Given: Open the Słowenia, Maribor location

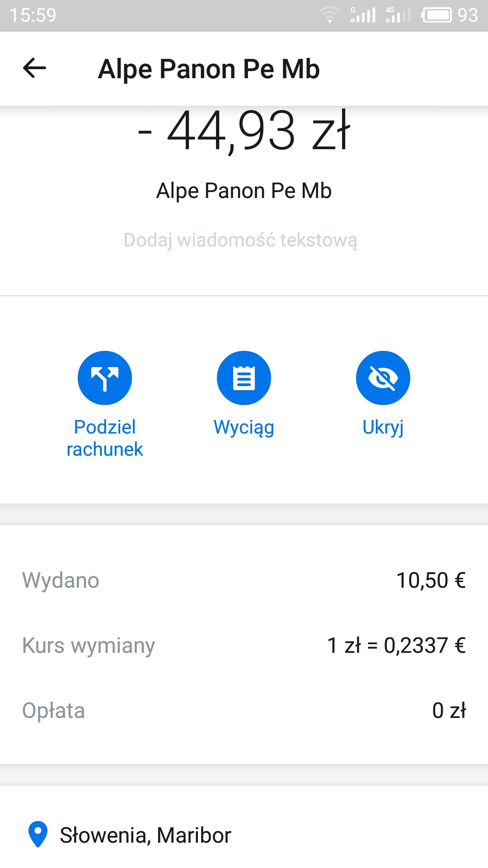Looking at the screenshot, I should coord(145,835).
